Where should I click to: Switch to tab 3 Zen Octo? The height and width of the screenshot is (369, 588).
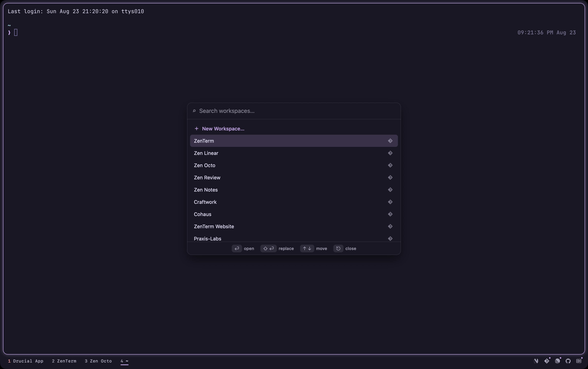pos(98,361)
